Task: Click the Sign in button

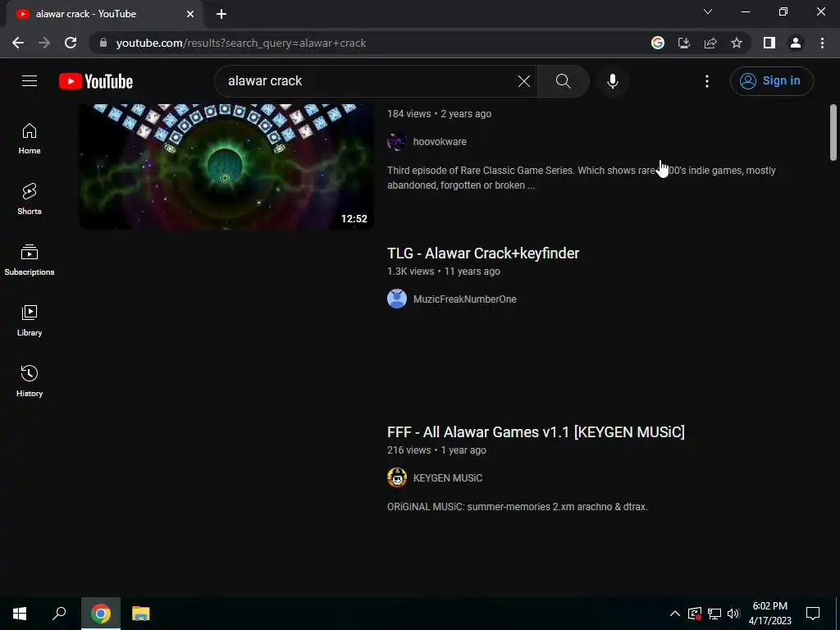Action: (771, 81)
